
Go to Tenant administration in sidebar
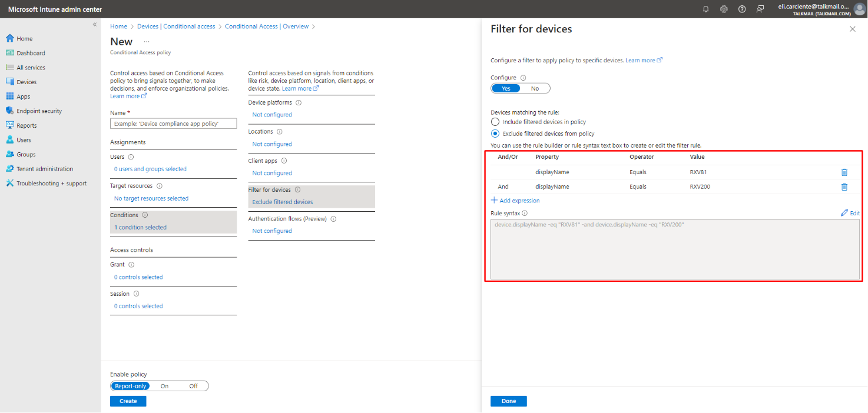click(x=45, y=169)
